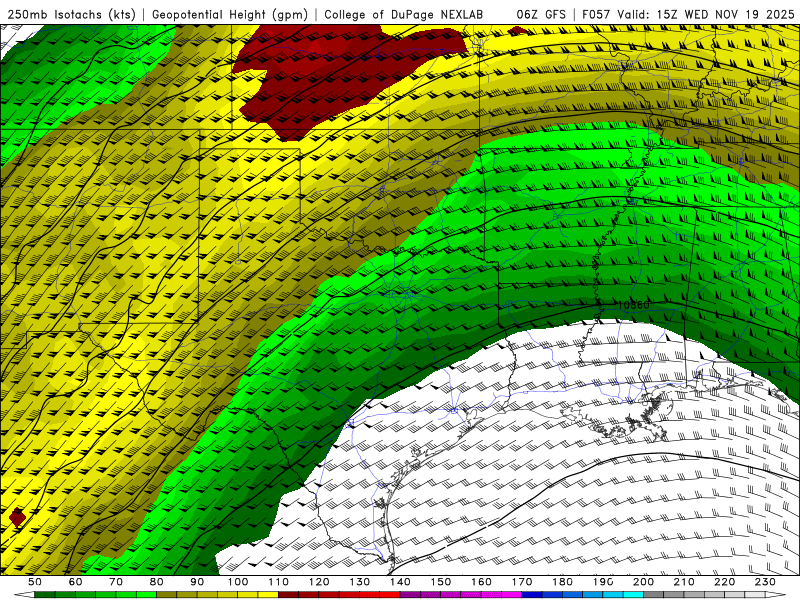Click the '220' value on the color scale
The image size is (800, 600).
click(x=724, y=582)
